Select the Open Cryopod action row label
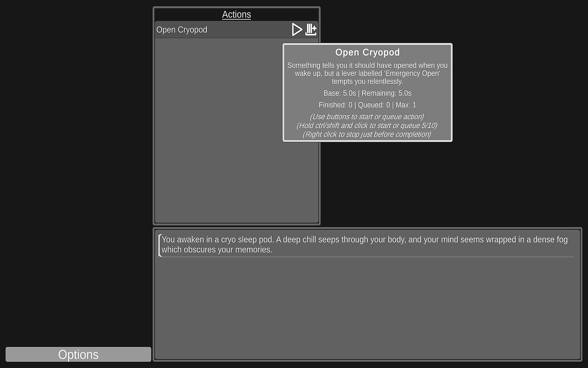Image resolution: width=588 pixels, height=368 pixels. click(182, 30)
